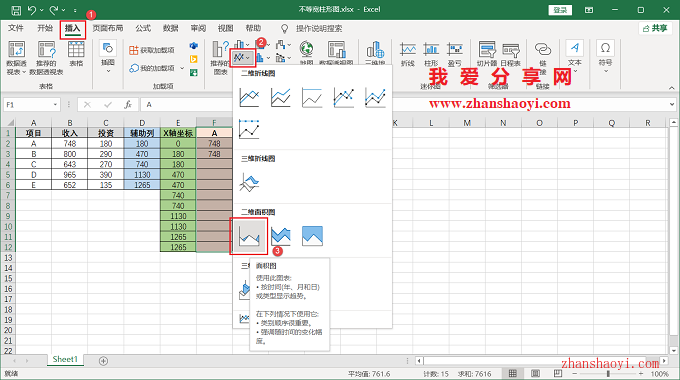Insert a Win/Loss sparkline (盈亏)
680x380 pixels.
(454, 54)
